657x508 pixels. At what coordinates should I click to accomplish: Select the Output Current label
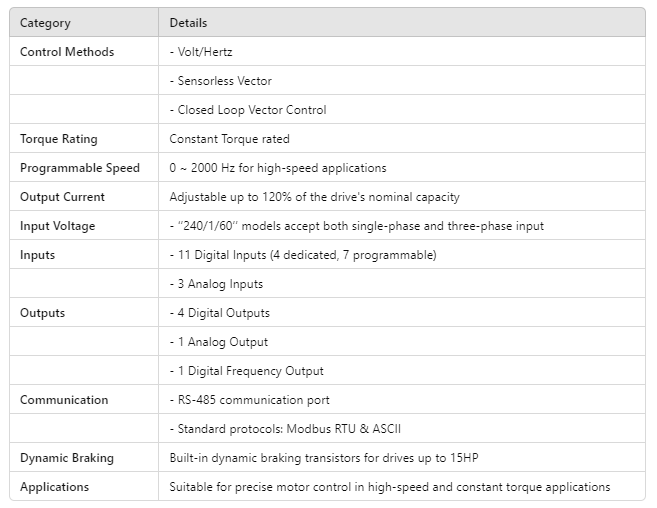[62, 197]
